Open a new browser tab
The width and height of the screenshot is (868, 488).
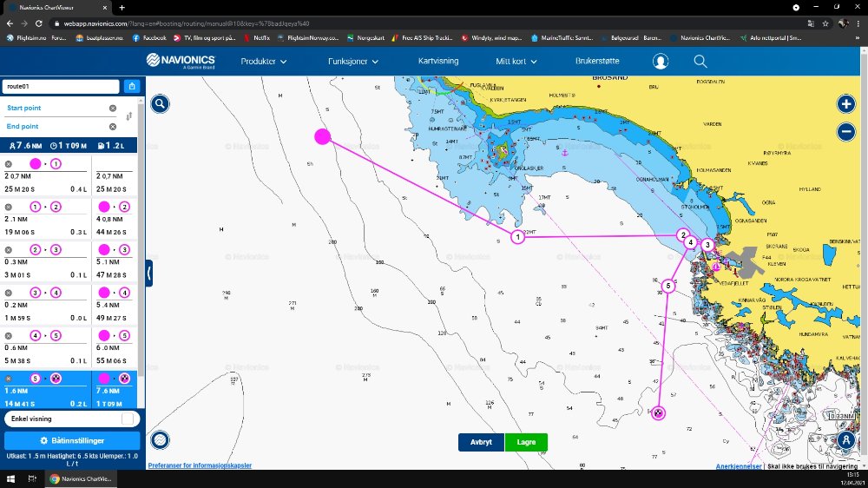coord(122,8)
